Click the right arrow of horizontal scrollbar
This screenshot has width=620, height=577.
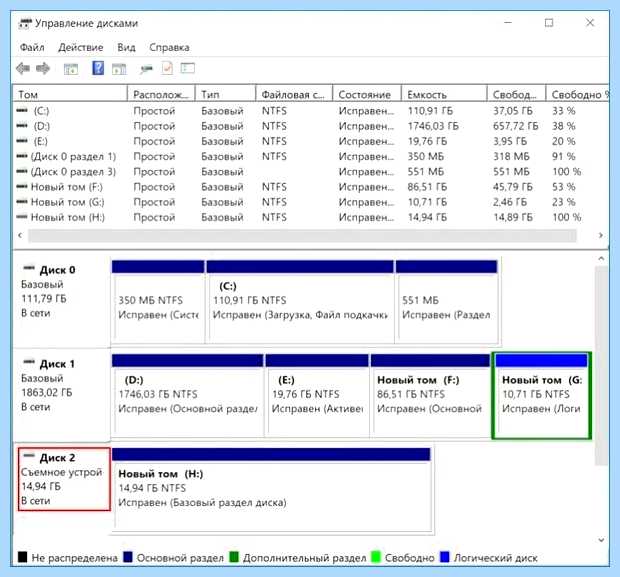point(601,235)
